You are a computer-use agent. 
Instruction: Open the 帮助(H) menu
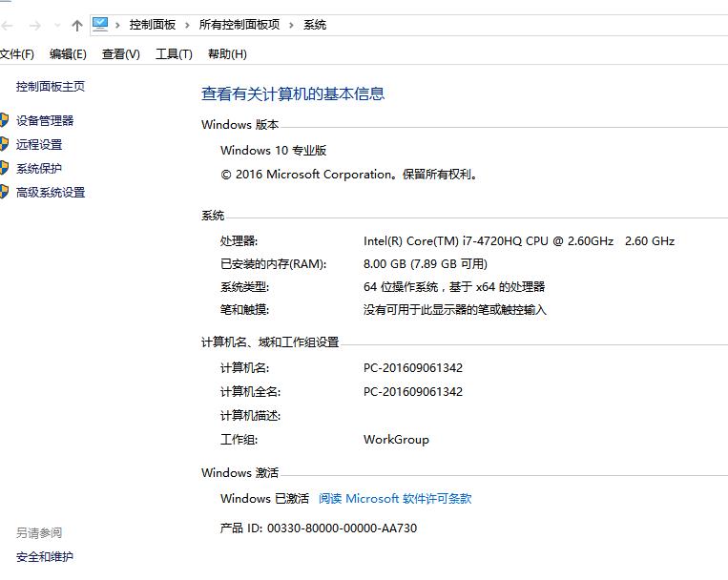point(227,54)
